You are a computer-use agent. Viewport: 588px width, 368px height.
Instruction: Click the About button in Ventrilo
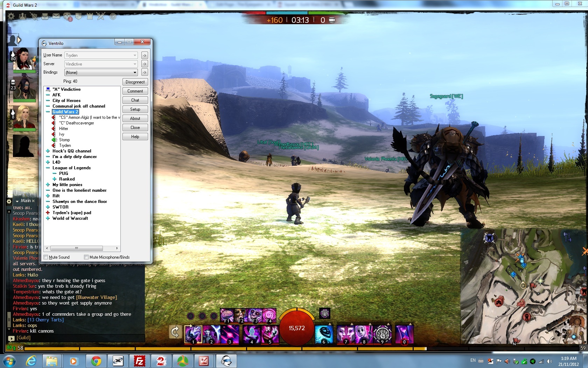(135, 118)
